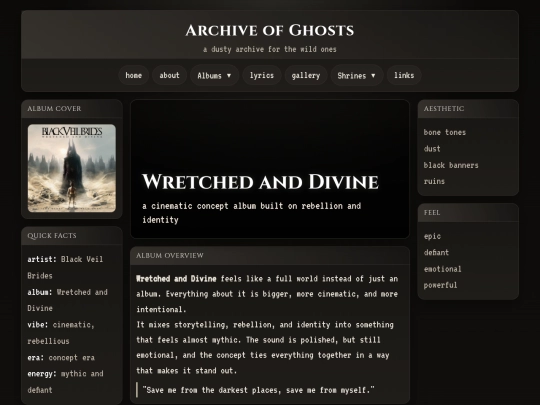
Task: Click the 'a dusty archive for the wild ones' tagline
Action: pyautogui.click(x=270, y=49)
